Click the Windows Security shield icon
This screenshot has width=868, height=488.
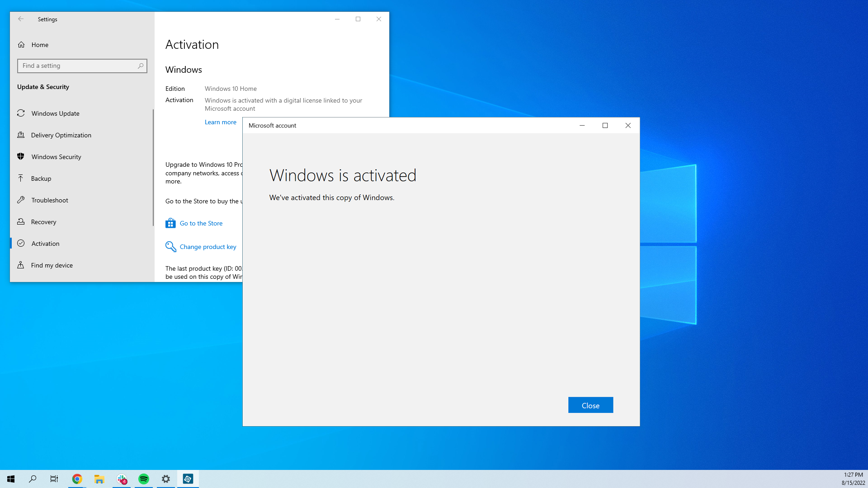tap(21, 156)
